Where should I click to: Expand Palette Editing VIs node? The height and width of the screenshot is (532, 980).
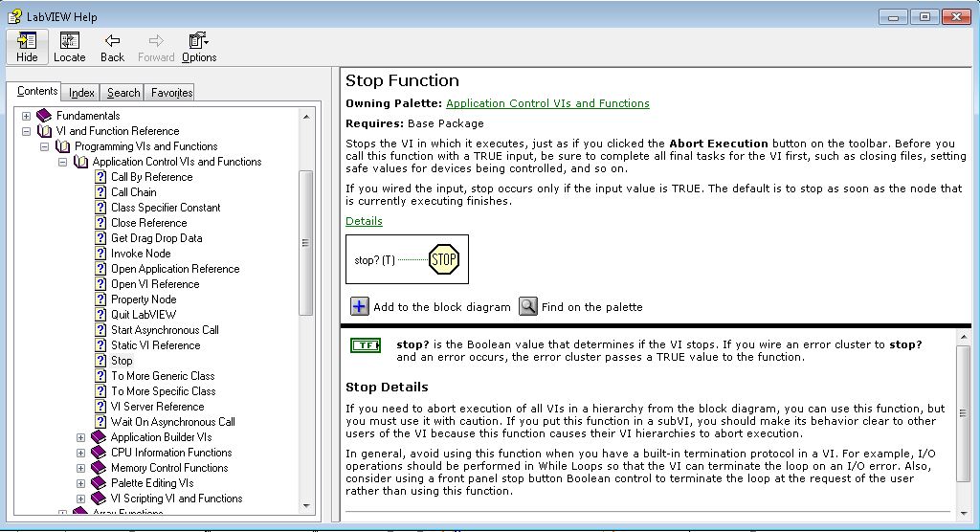[80, 483]
